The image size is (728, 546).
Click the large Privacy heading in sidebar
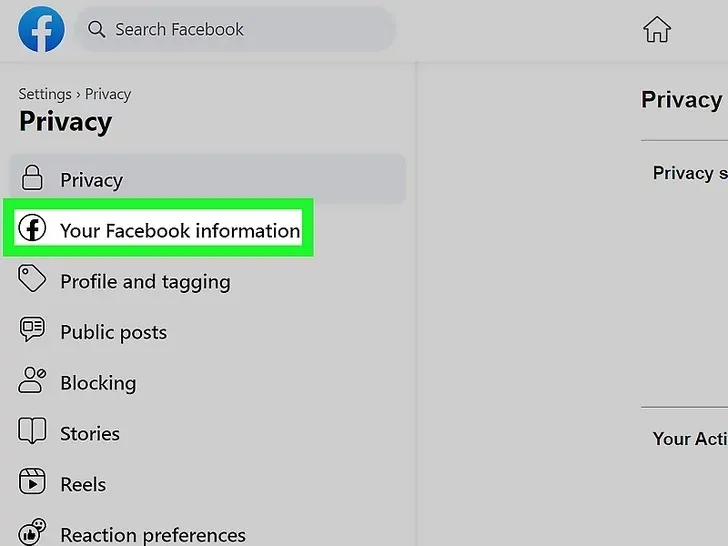click(65, 122)
